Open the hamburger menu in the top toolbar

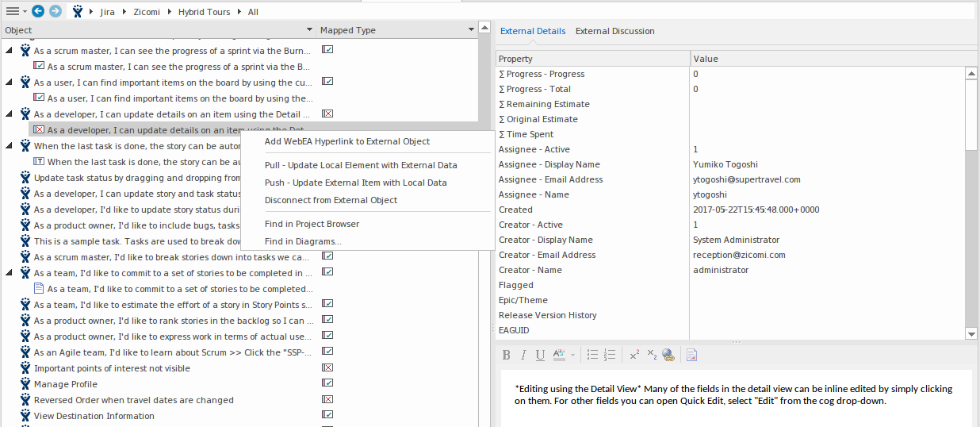click(x=12, y=12)
